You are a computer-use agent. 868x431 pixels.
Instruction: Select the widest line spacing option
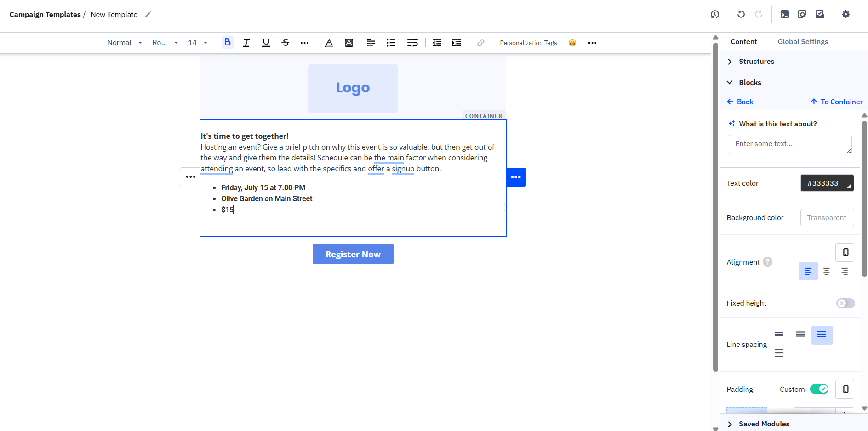[x=779, y=353]
